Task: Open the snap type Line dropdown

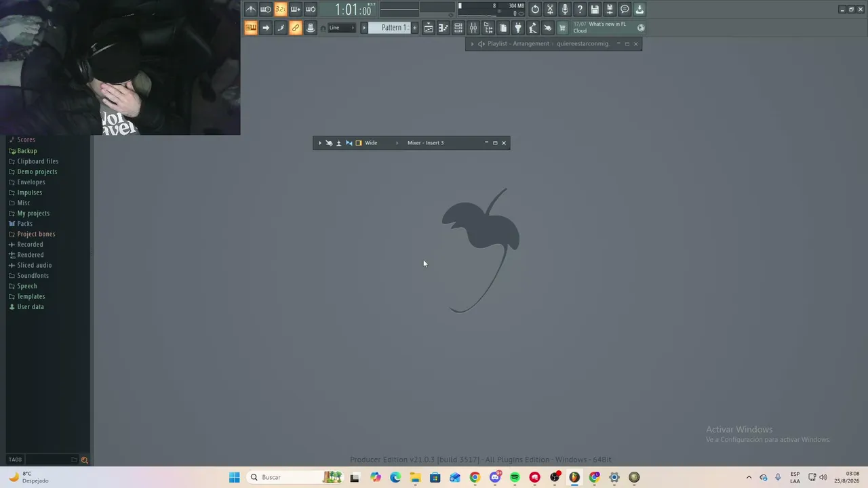Action: point(342,28)
